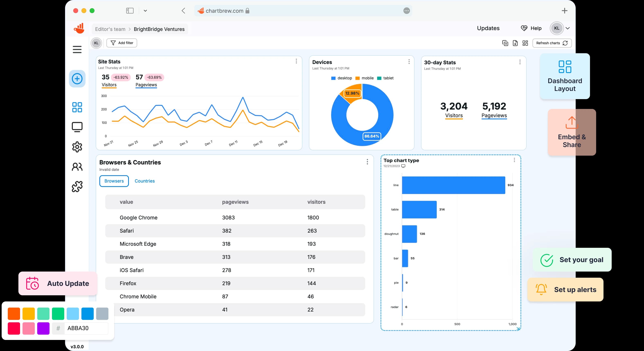Click the Auto Update calendar icon
Image resolution: width=644 pixels, height=351 pixels.
pos(33,283)
